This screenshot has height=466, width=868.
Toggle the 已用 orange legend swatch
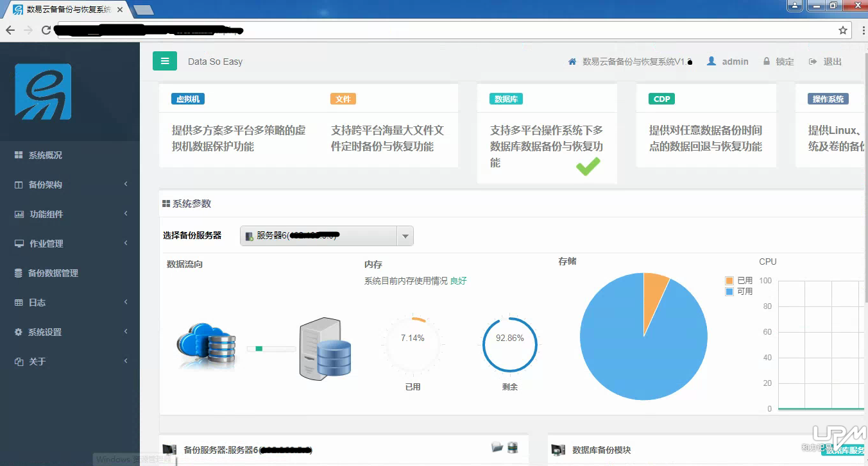click(729, 281)
